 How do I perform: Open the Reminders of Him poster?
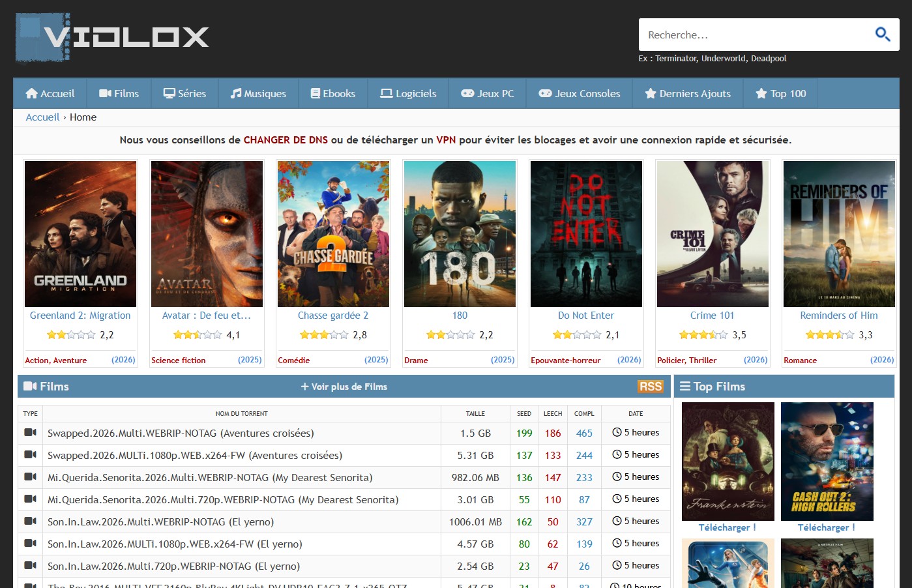click(x=839, y=234)
